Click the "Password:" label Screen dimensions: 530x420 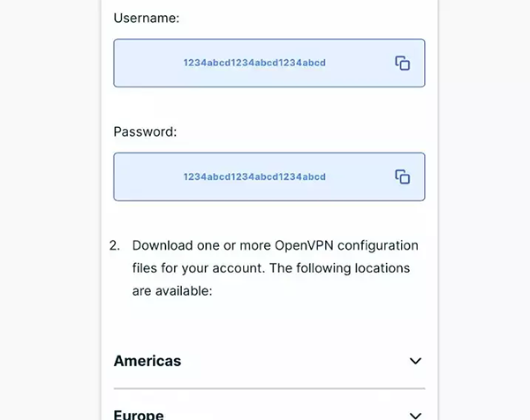pos(146,131)
